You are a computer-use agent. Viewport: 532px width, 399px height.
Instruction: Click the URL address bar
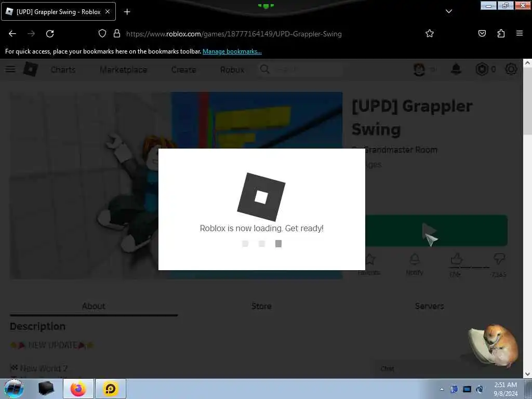(x=234, y=34)
